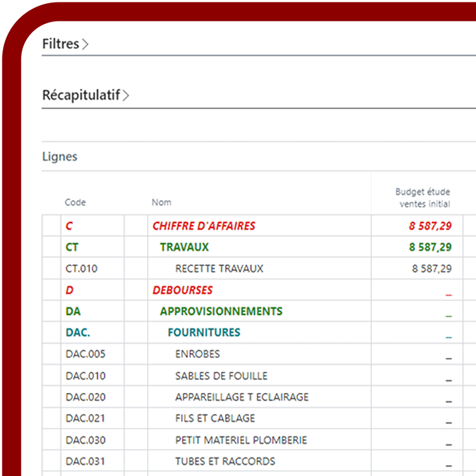476x476 pixels.
Task: Click Budget étude ventes initial column header
Action: pos(423,198)
